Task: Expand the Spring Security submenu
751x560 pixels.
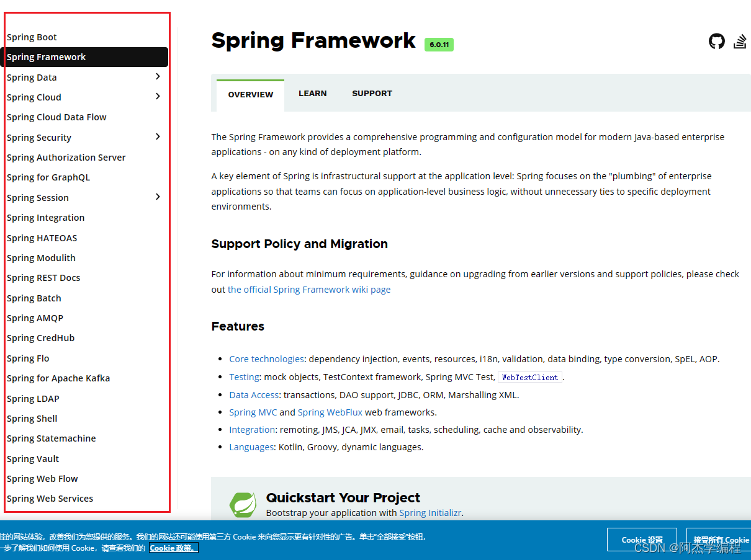Action: 158,137
